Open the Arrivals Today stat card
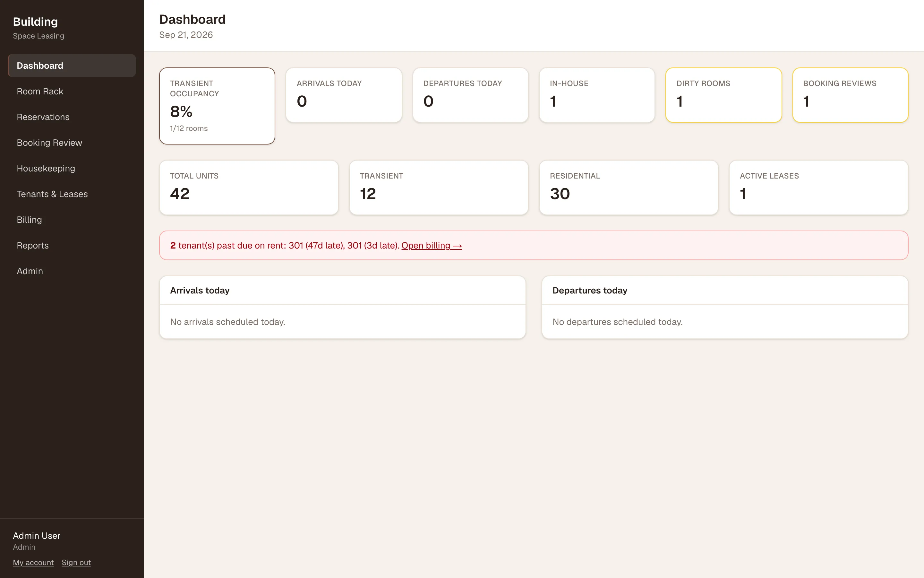The image size is (924, 578). tap(344, 95)
